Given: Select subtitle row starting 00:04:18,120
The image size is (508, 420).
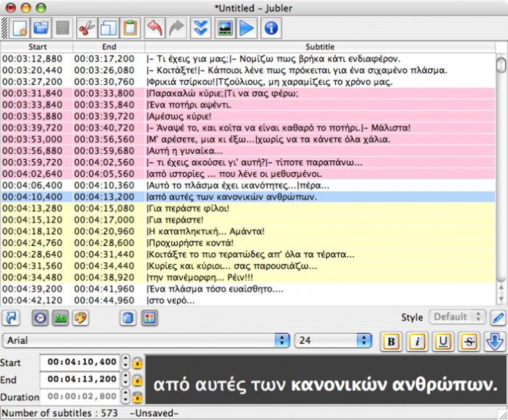Looking at the screenshot, I should [x=248, y=231].
